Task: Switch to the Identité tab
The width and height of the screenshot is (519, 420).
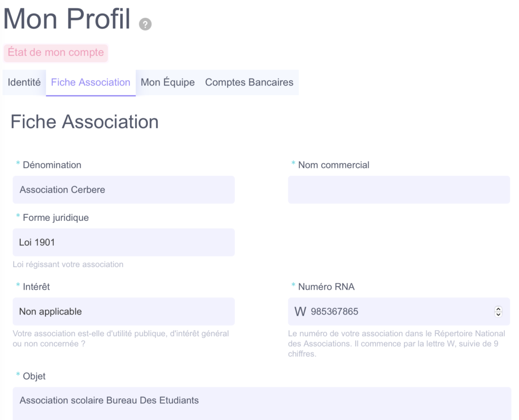Action: click(24, 83)
